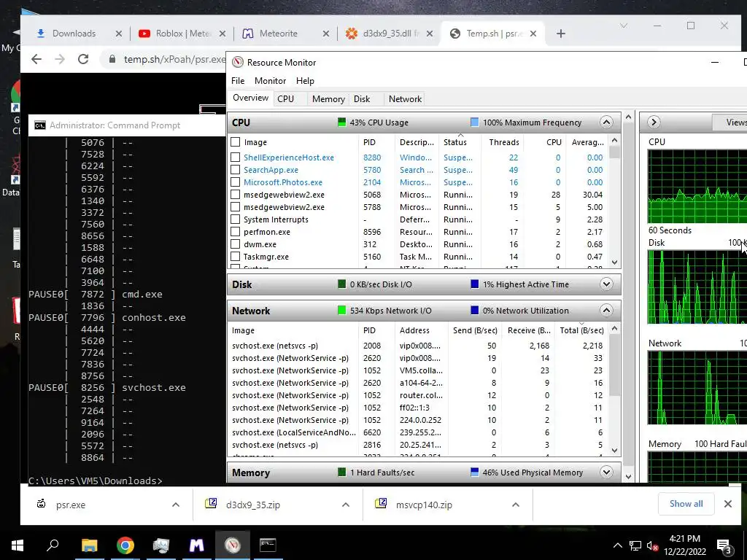Open Task Manager taskbar icon
Image resolution: width=747 pixels, height=560 pixels.
[x=160, y=545]
